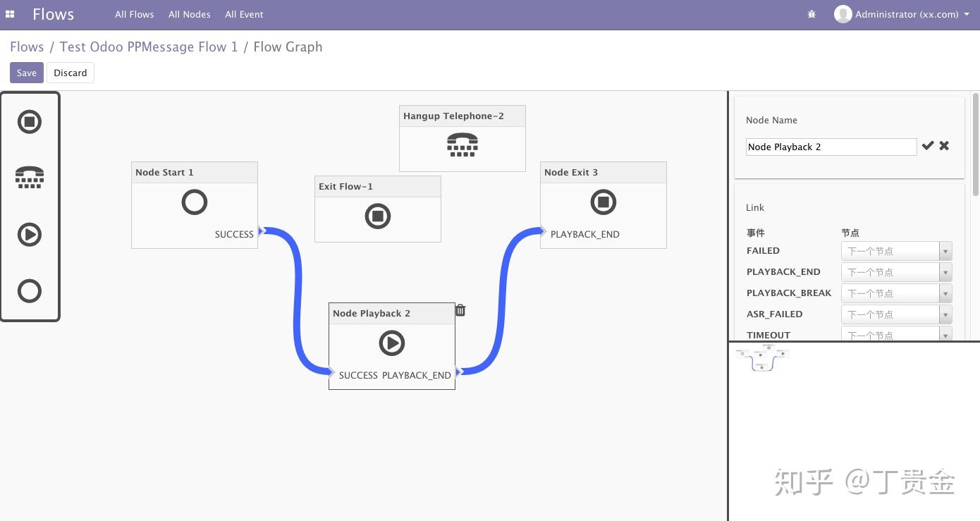This screenshot has height=521, width=980.
Task: Click the Node Name input field
Action: pyautogui.click(x=831, y=147)
